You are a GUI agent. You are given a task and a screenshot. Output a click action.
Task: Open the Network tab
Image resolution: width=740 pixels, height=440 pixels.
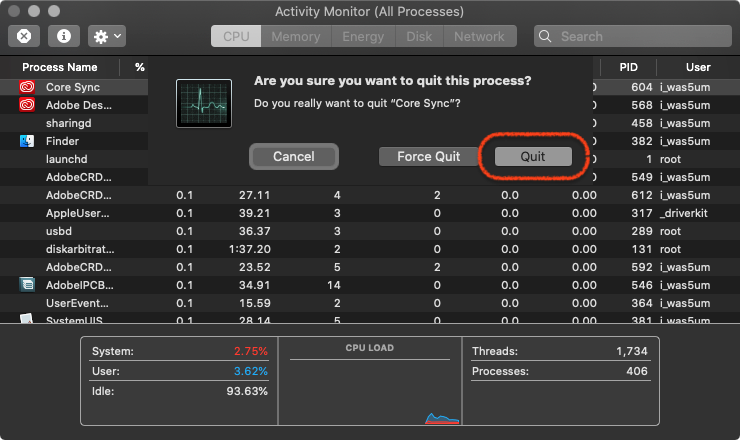[479, 36]
